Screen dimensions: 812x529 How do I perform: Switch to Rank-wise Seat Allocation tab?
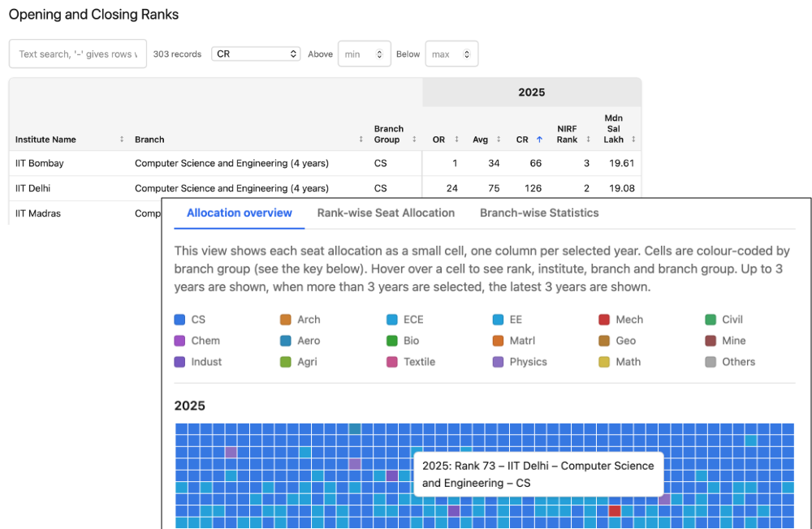386,213
